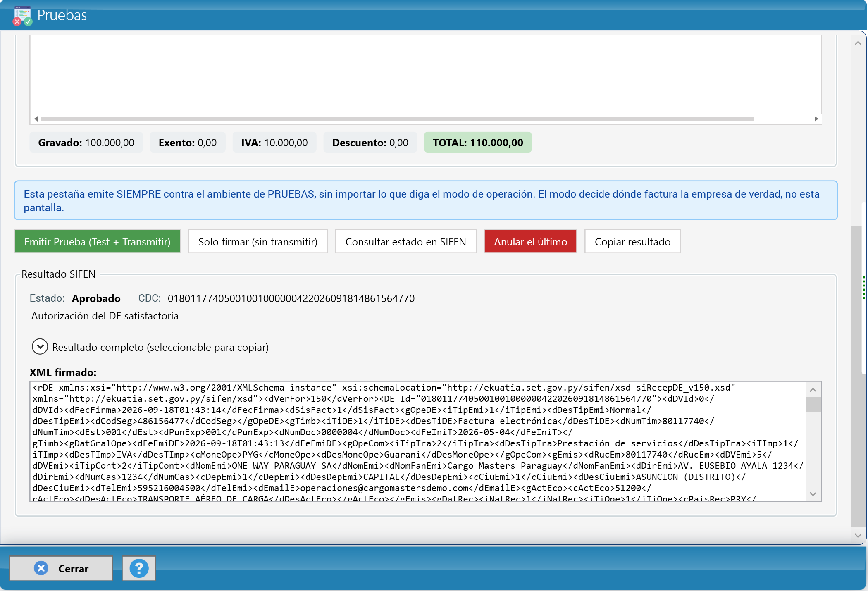Image resolution: width=868 pixels, height=591 pixels.
Task: Click the main panel scroll up arrow
Action: coord(858,43)
